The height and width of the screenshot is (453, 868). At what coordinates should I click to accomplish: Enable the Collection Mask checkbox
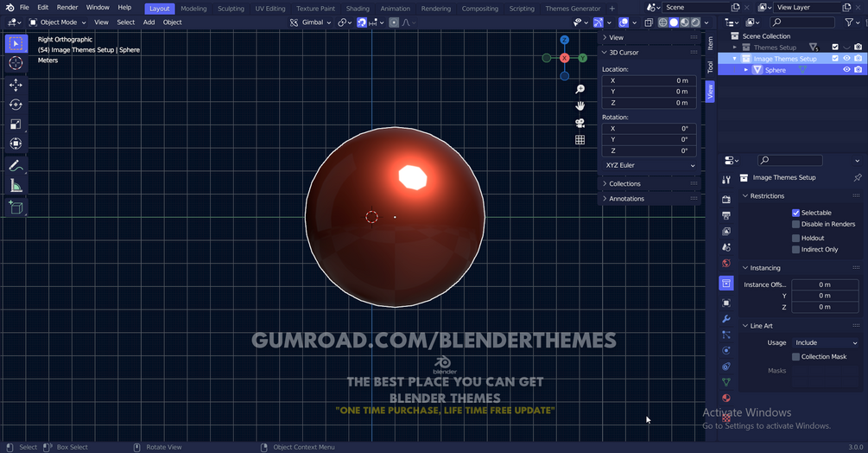[x=795, y=357]
